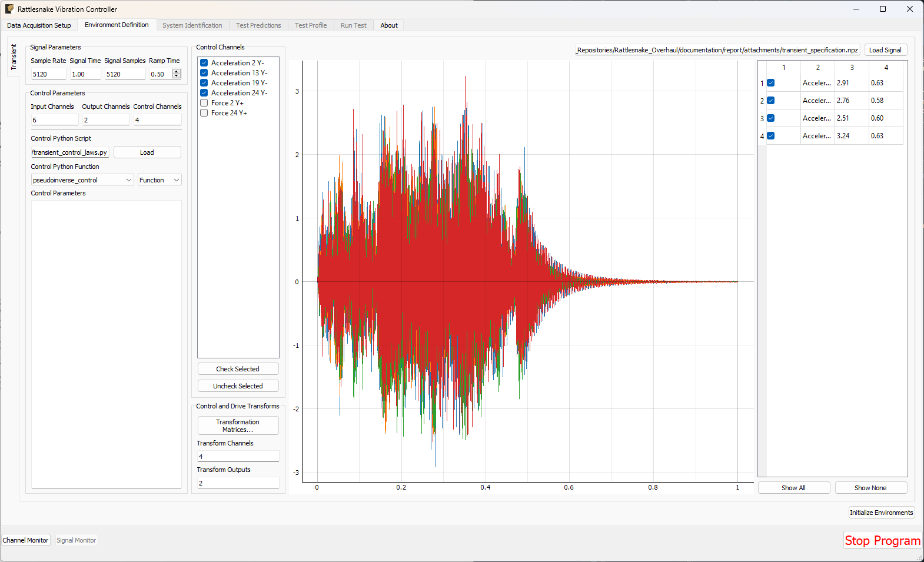Screen dimensions: 924x562
Task: Click Show All signals button
Action: [x=793, y=488]
